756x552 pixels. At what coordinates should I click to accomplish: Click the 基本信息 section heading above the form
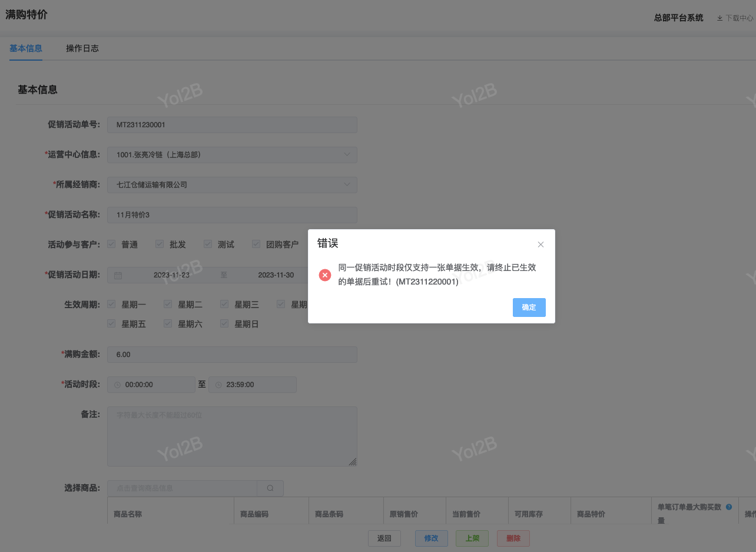click(38, 90)
